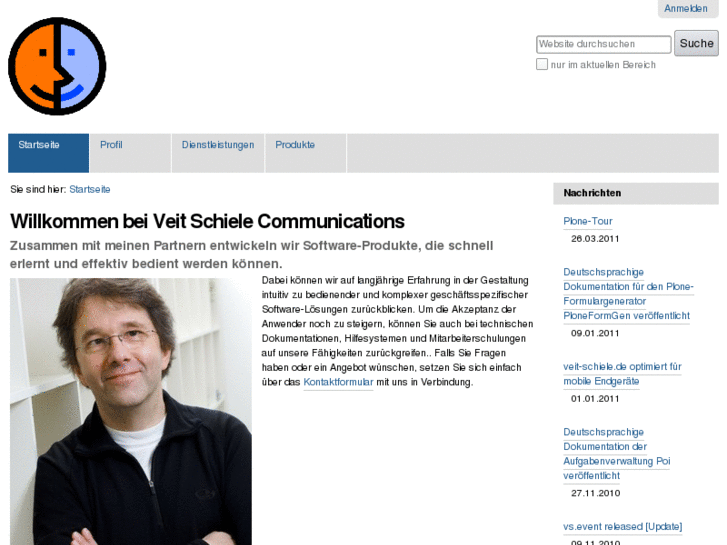Open the Profil tab
Viewport: 727px width, 545px height.
click(x=130, y=153)
